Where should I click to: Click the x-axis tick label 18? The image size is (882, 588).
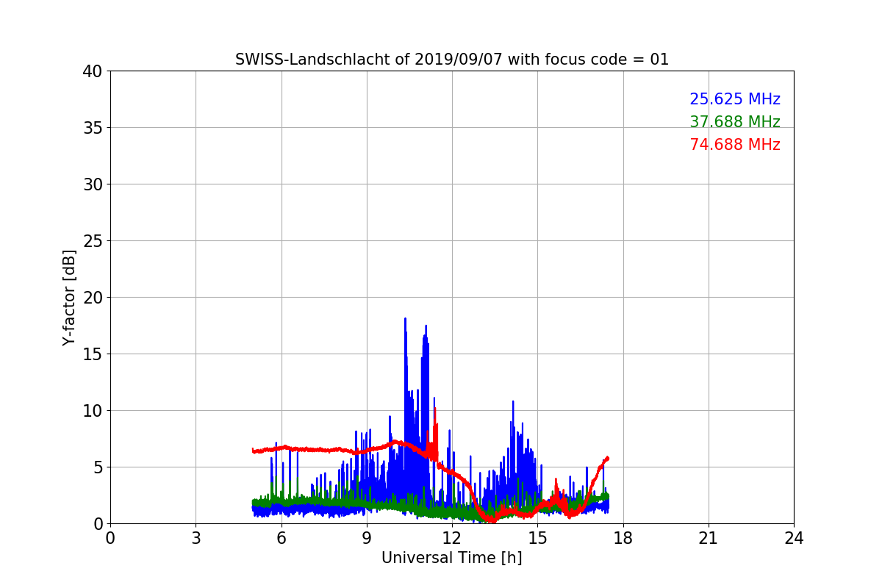click(x=623, y=538)
